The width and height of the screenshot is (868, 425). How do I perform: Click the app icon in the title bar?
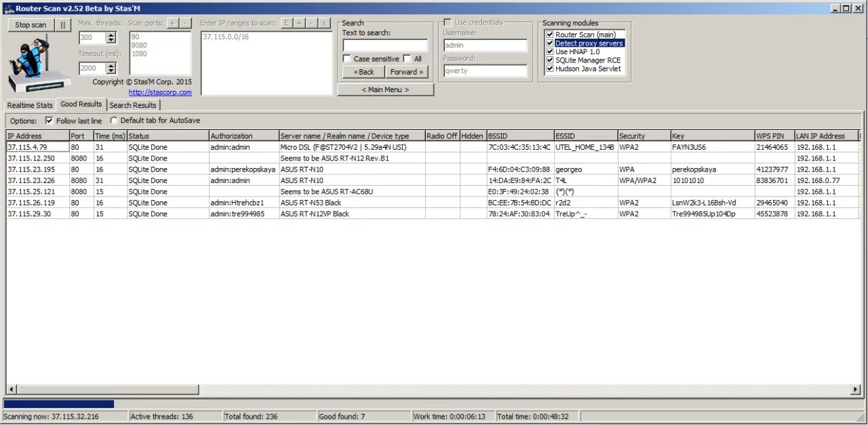point(9,8)
